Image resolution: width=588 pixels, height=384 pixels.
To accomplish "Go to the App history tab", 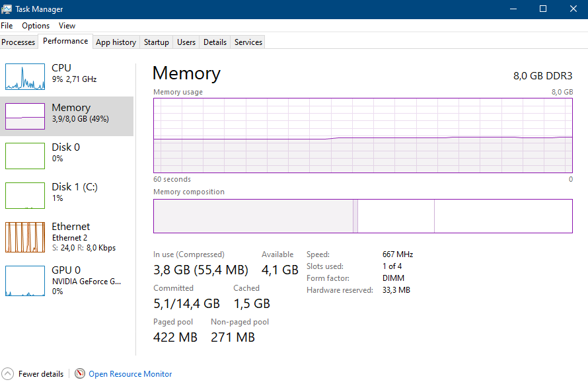I will click(116, 42).
